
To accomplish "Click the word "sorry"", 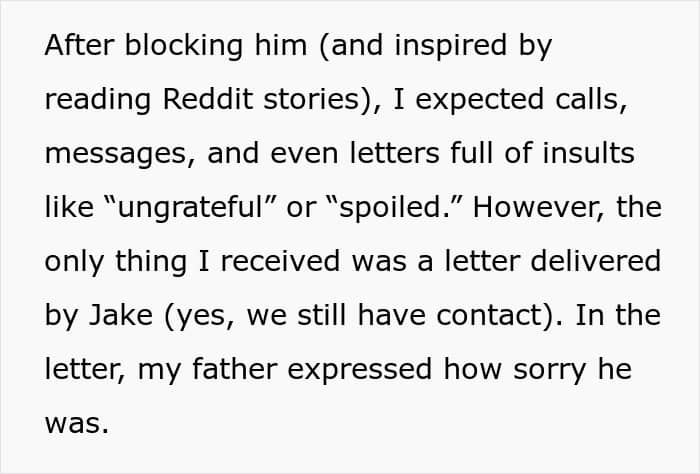I will click(x=549, y=371).
